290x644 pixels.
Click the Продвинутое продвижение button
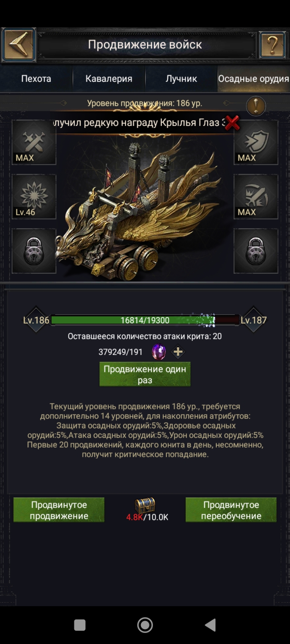point(59,510)
